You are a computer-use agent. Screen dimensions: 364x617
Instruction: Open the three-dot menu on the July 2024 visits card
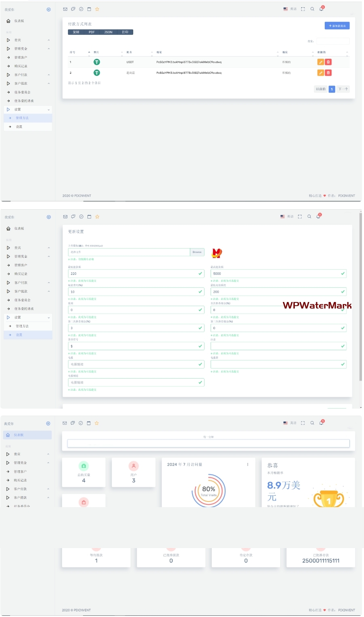[248, 465]
